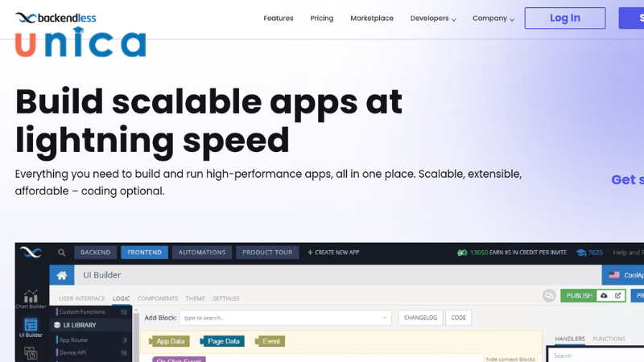The height and width of the screenshot is (362, 644).
Task: Click the CODE button
Action: point(458,318)
